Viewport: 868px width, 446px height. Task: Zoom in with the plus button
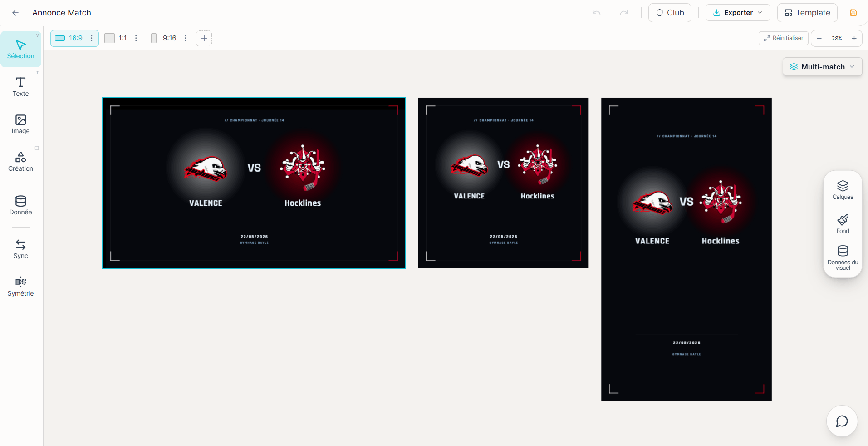(854, 38)
